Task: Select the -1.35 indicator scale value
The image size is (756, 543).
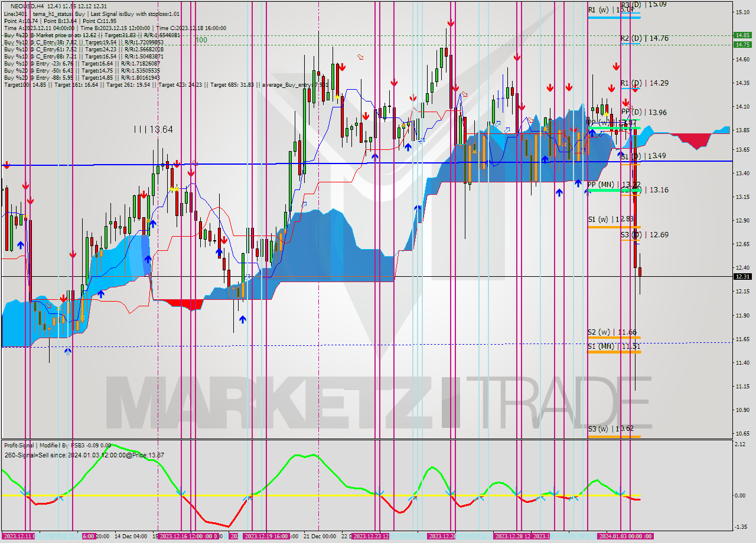Action: [741, 526]
